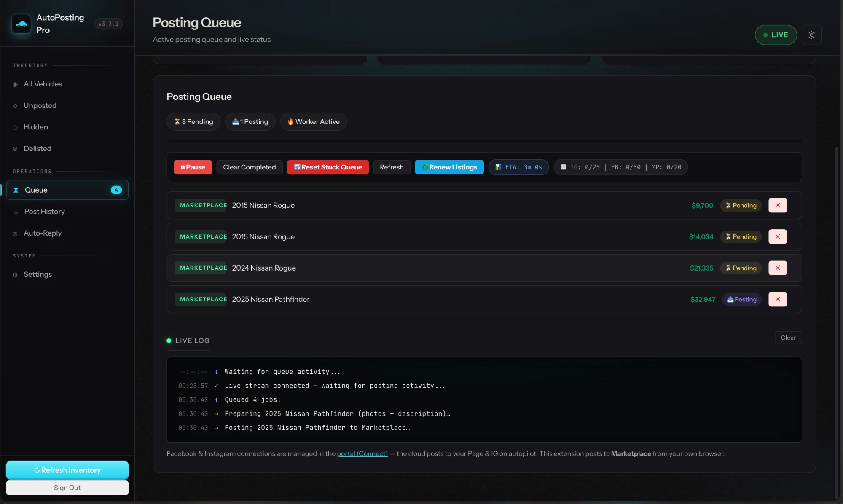Click the gear icon beside Settings

coord(15,275)
